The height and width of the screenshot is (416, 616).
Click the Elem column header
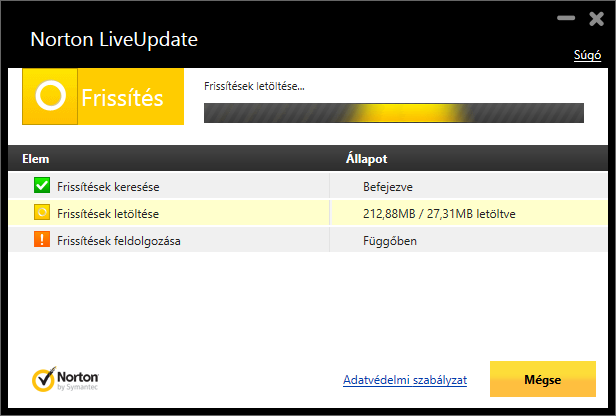(x=36, y=159)
